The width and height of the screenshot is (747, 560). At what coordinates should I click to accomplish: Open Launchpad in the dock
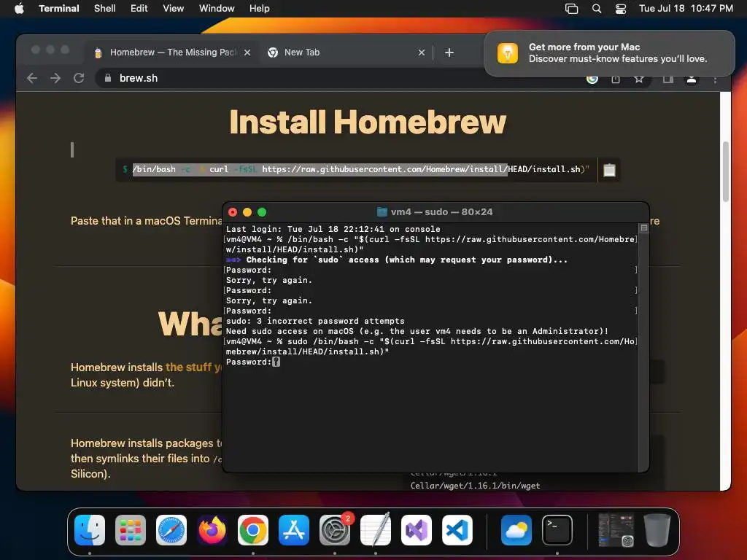131,529
